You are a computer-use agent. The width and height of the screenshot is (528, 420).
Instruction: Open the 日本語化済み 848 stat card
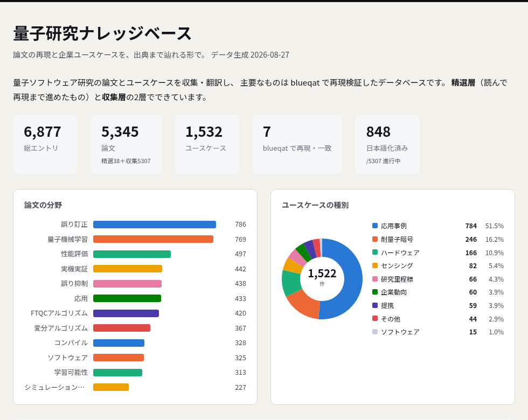(387, 144)
